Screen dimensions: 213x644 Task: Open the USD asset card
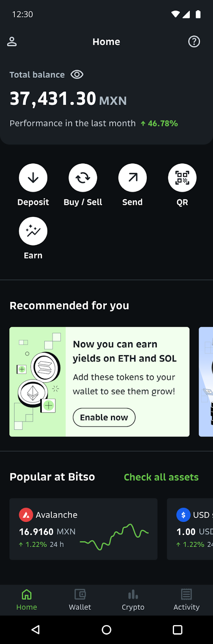pyautogui.click(x=190, y=529)
